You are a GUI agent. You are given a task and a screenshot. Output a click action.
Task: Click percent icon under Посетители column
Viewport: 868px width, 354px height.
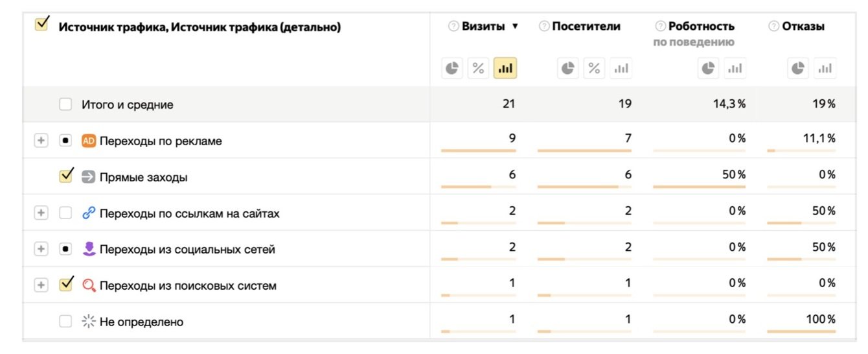pos(594,68)
